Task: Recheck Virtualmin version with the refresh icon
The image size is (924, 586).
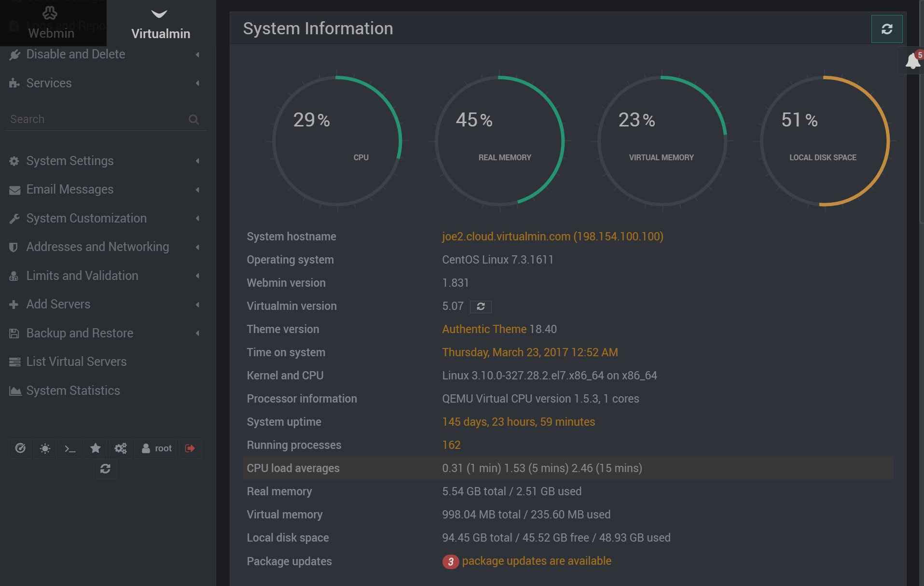Action: point(481,307)
